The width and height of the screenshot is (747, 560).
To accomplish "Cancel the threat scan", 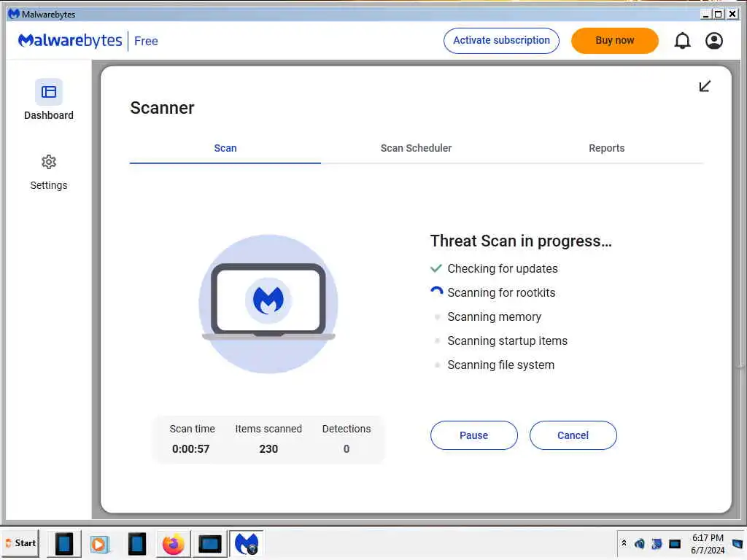I will click(573, 435).
